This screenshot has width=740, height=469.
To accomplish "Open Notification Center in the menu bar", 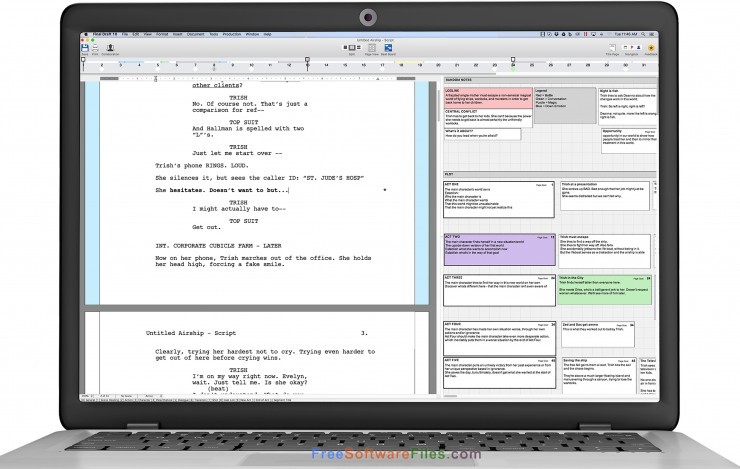I will click(x=652, y=34).
